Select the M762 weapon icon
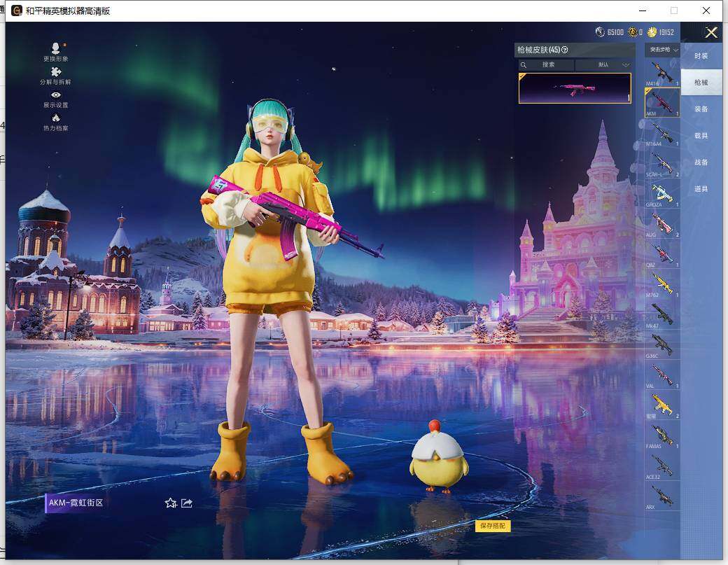The height and width of the screenshot is (565, 728). 662,284
